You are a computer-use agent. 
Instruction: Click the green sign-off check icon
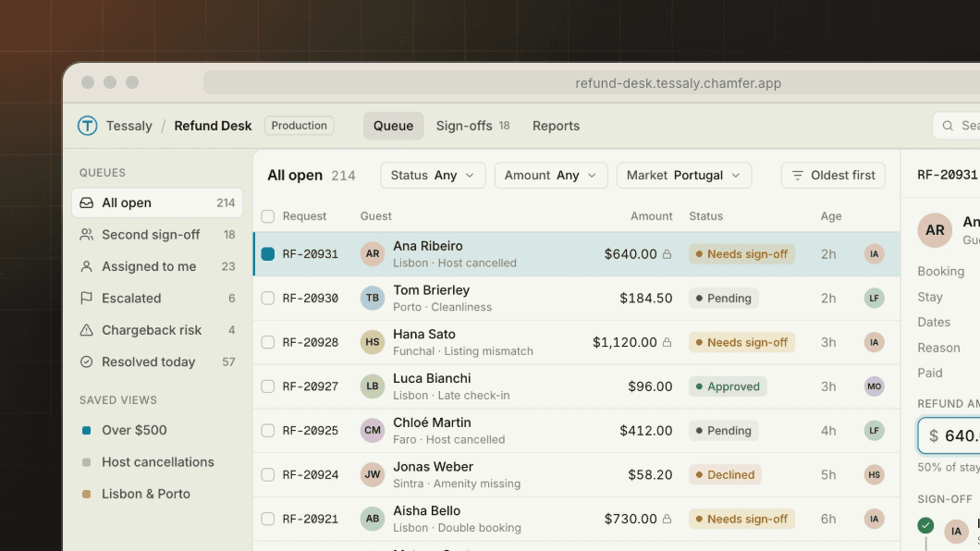coord(925,525)
